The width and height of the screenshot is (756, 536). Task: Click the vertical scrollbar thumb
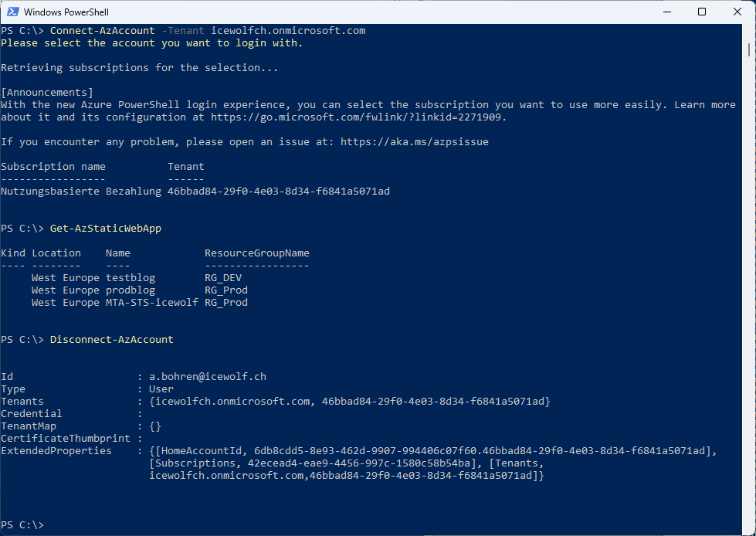pyautogui.click(x=749, y=49)
